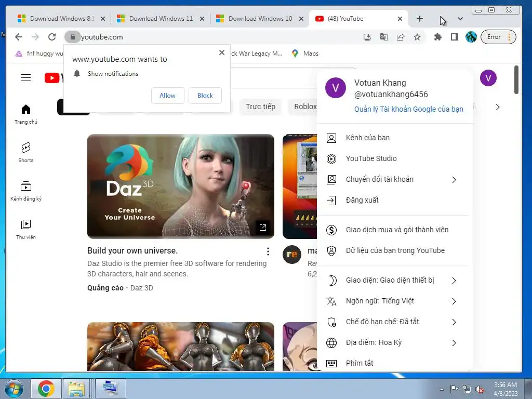The image size is (532, 399).
Task: Close the YouTube tab
Action: (x=400, y=19)
